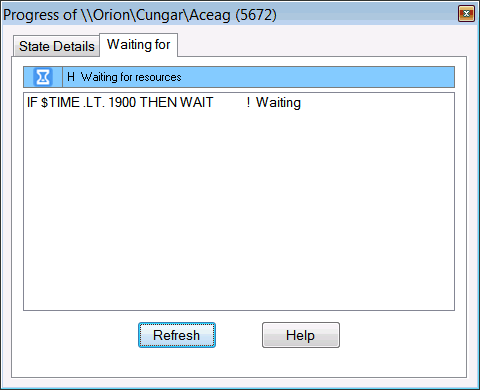The height and width of the screenshot is (390, 480).
Task: Click the 1900 value in the condition
Action: tap(122, 102)
